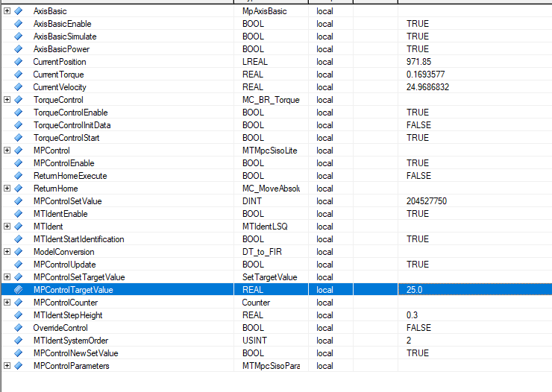Click the 0.3 MTIdentStepHeight value
Screen dimensions: 552x392
(x=412, y=315)
